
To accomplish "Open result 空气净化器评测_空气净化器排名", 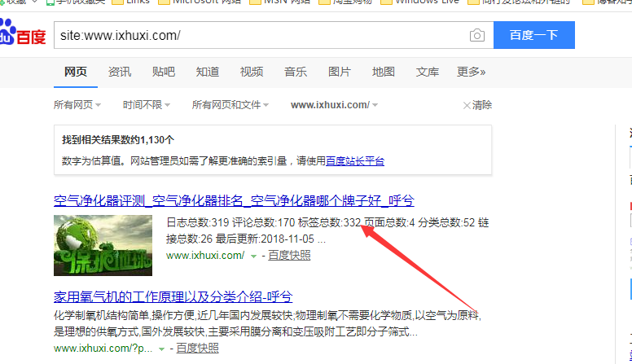I will (234, 200).
